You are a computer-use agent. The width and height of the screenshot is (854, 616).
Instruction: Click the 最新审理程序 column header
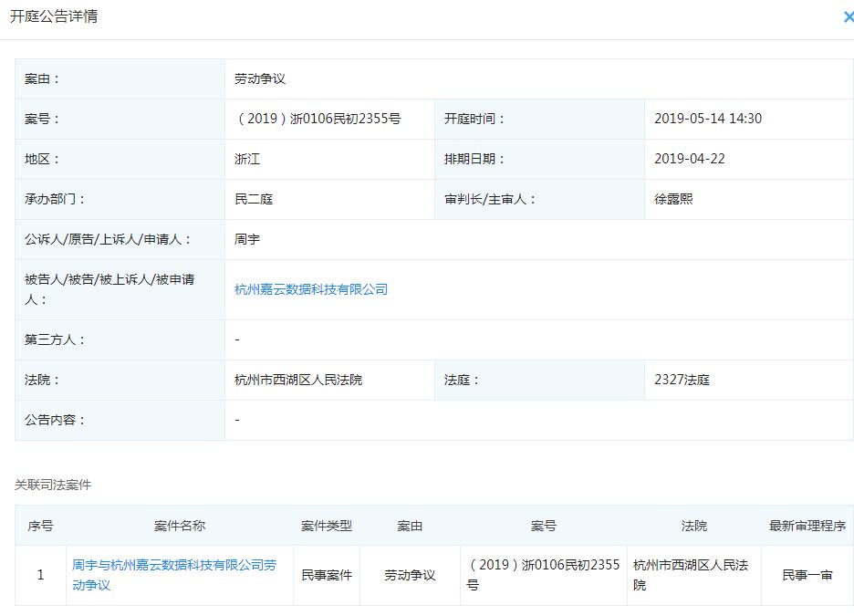806,526
